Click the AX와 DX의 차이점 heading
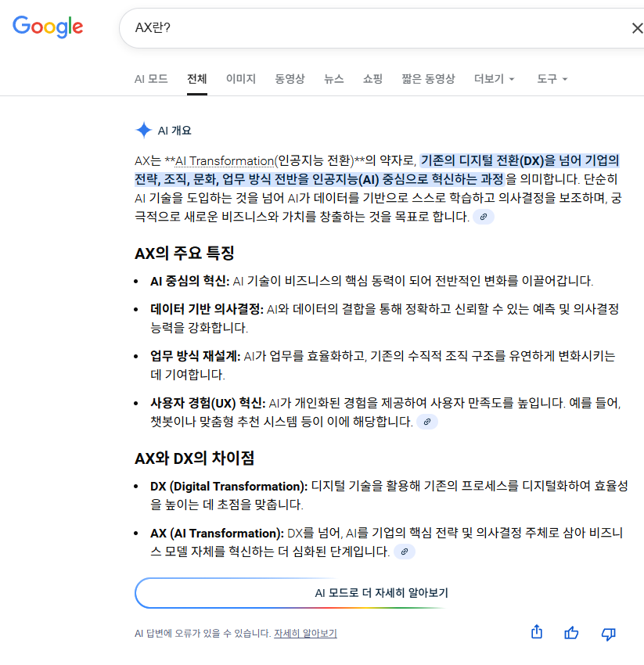644x665 pixels. [x=194, y=458]
